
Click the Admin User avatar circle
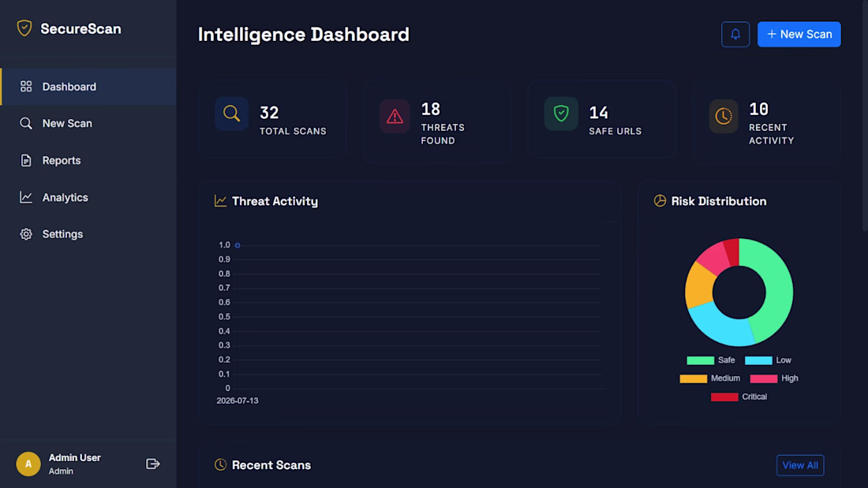point(28,464)
